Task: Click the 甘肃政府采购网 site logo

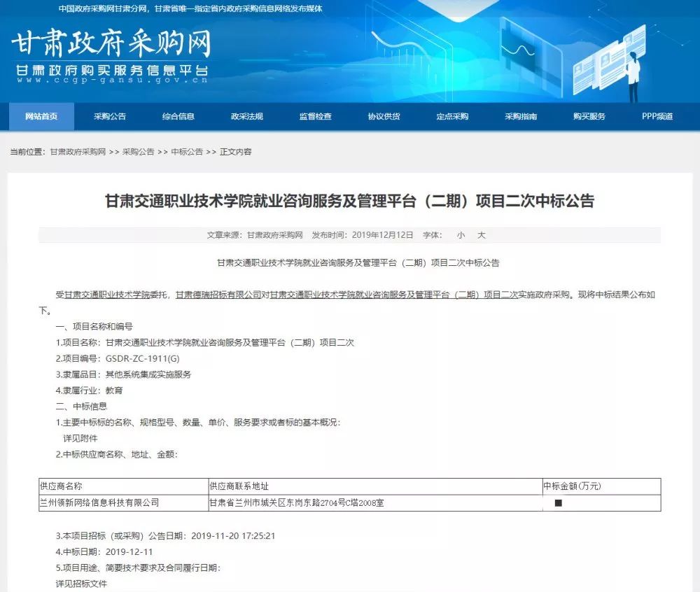Action: 111,45
